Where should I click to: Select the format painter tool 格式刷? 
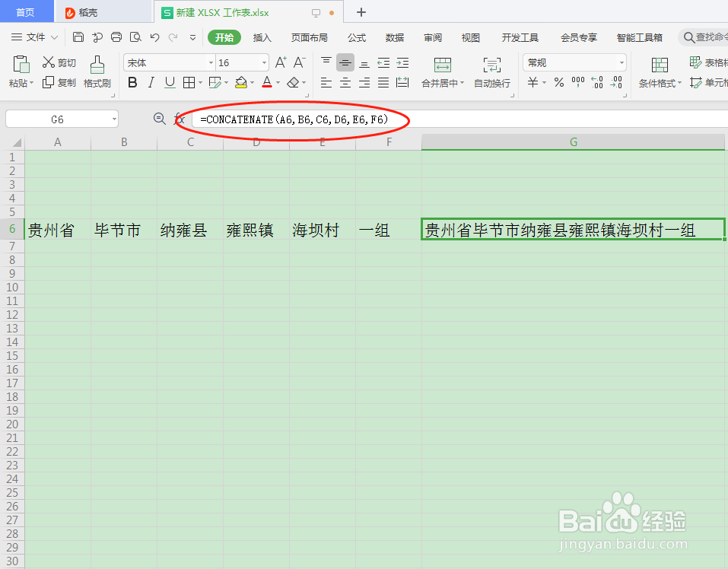[97, 72]
